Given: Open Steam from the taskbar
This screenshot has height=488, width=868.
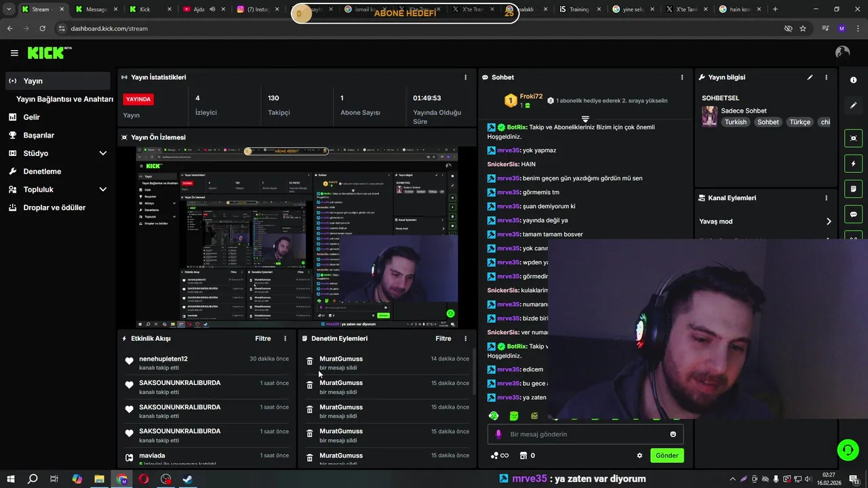Looking at the screenshot, I should click(x=188, y=479).
